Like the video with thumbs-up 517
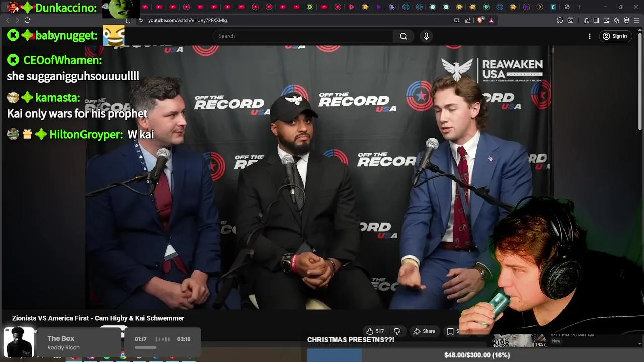The height and width of the screenshot is (362, 644). tap(375, 331)
